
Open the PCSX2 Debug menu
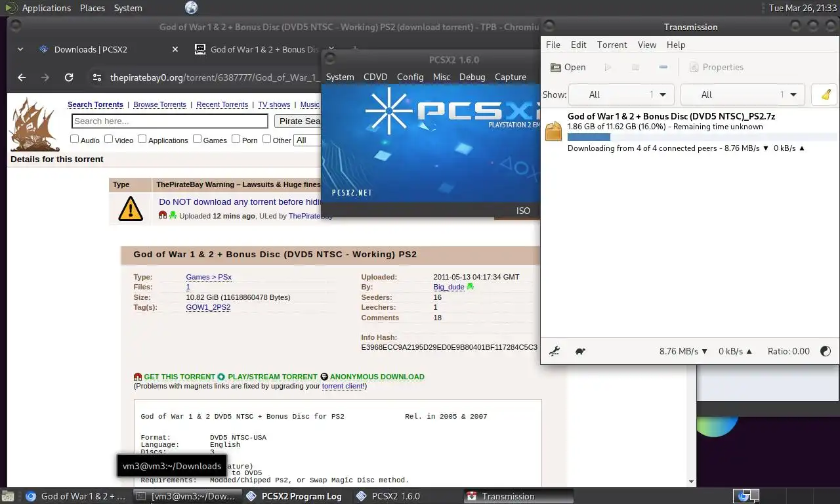[x=472, y=77]
